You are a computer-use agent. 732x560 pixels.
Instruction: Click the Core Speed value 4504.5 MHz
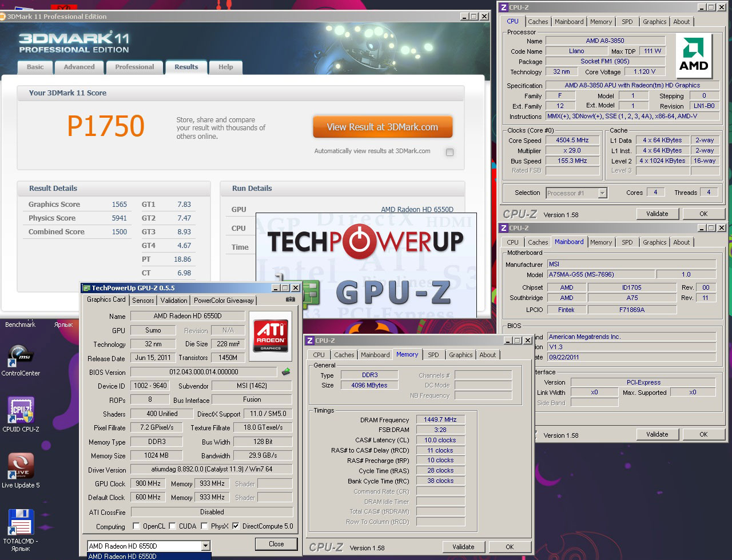pyautogui.click(x=572, y=141)
